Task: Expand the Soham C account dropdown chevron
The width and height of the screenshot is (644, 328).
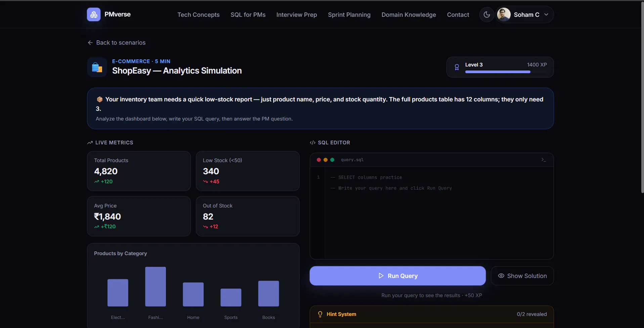Action: coord(546,14)
